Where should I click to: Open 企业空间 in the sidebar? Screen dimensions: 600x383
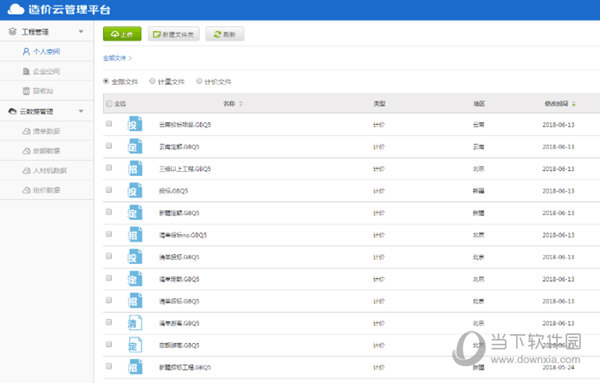click(46, 71)
